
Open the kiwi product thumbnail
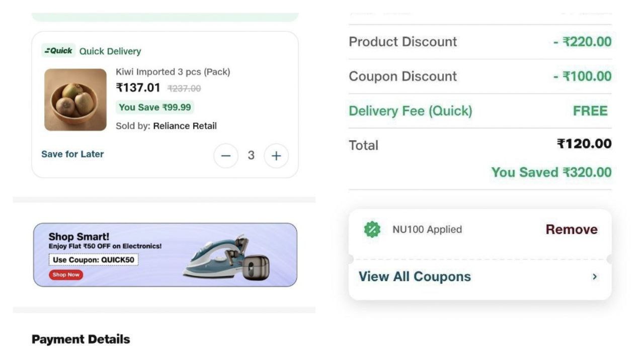tap(75, 100)
